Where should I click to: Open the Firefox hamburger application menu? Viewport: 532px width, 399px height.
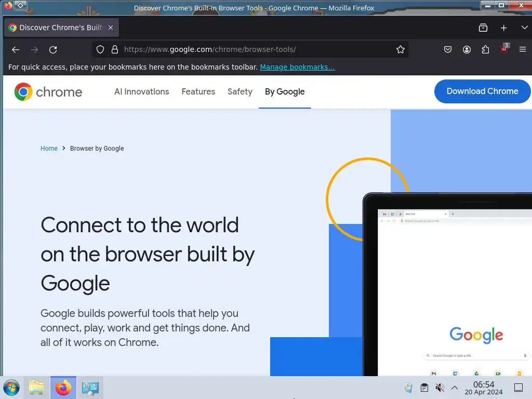click(x=523, y=49)
